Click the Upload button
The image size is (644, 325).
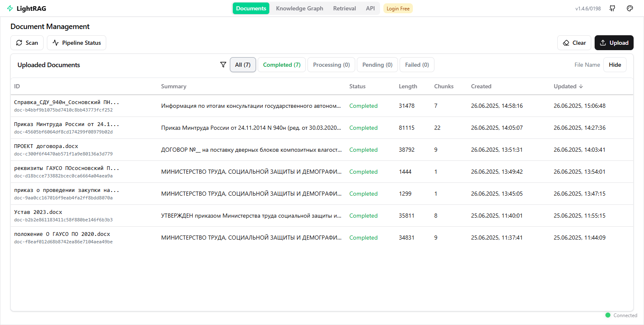614,43
